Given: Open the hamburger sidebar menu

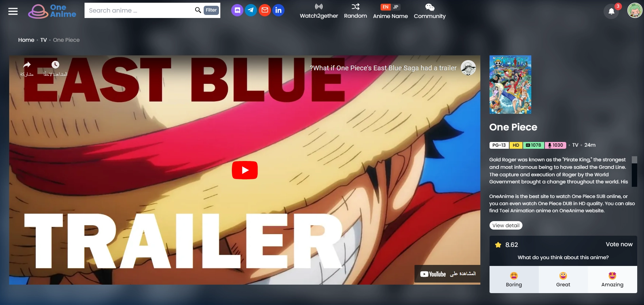Looking at the screenshot, I should (x=13, y=12).
